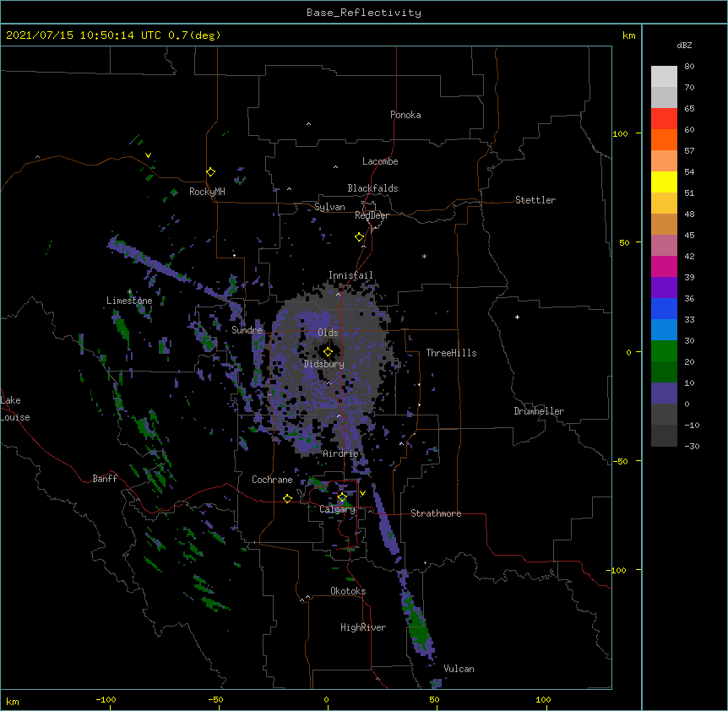
Task: Click the yellow station marker at RockyMH
Action: pyautogui.click(x=210, y=172)
